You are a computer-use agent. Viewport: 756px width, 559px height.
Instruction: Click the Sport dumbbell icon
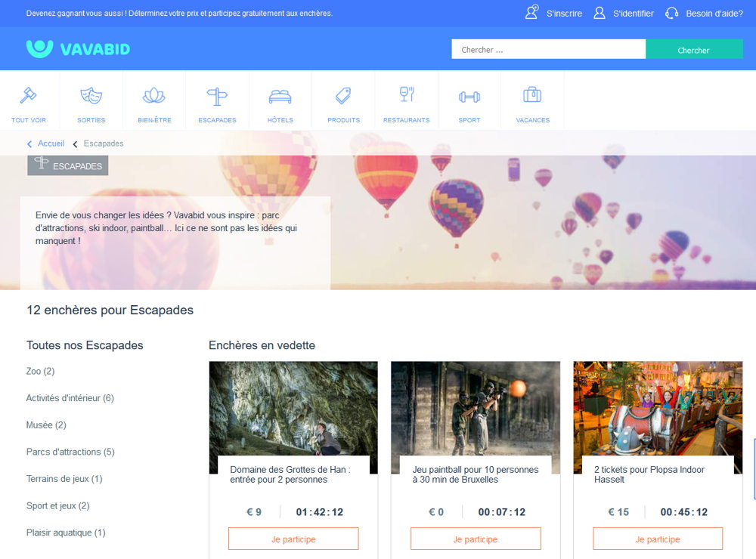click(x=469, y=97)
